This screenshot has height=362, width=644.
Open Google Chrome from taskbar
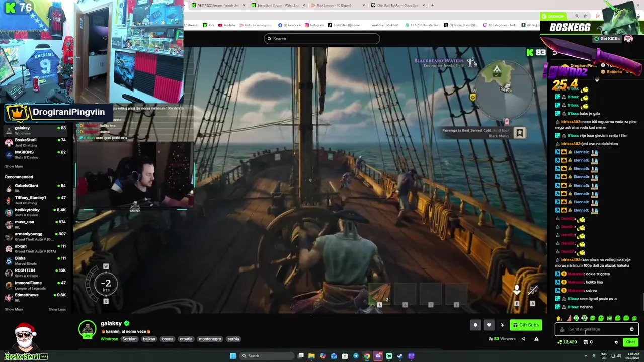(x=367, y=356)
